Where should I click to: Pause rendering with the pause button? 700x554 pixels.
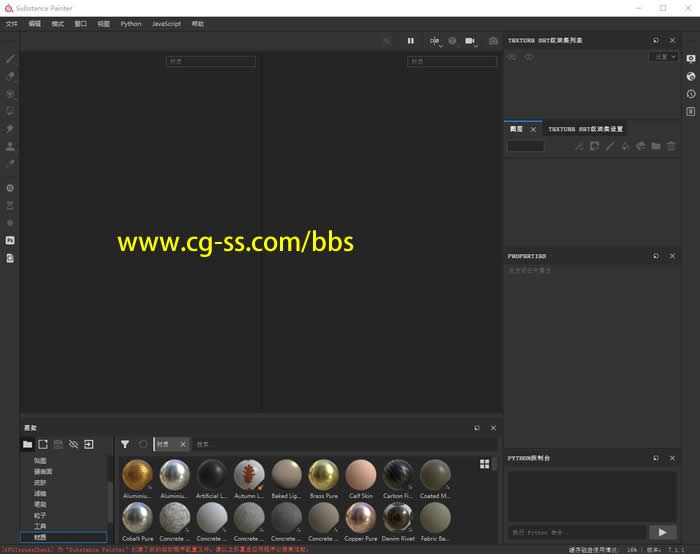pos(410,41)
